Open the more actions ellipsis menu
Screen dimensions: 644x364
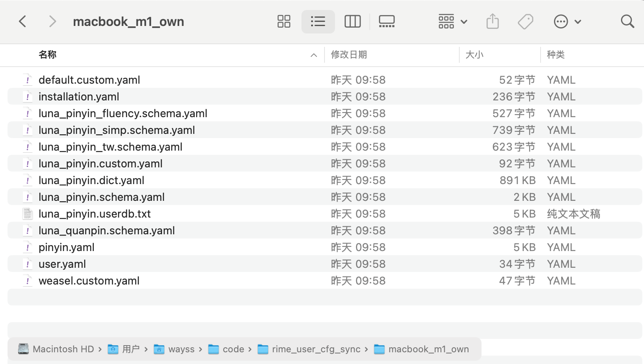(x=567, y=21)
